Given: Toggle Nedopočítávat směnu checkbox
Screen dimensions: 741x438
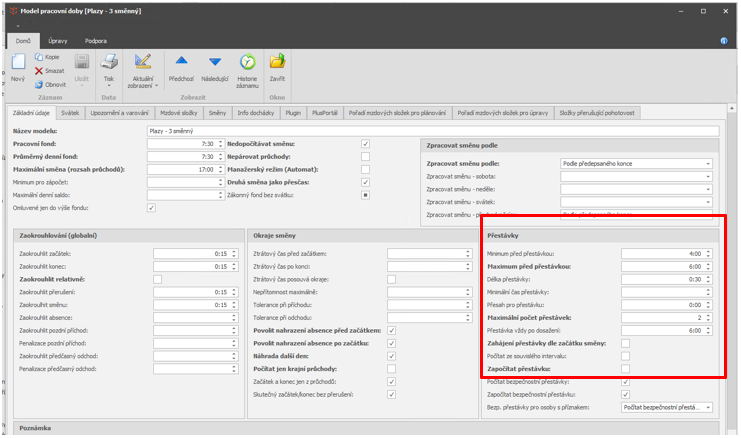Looking at the screenshot, I should point(365,144).
